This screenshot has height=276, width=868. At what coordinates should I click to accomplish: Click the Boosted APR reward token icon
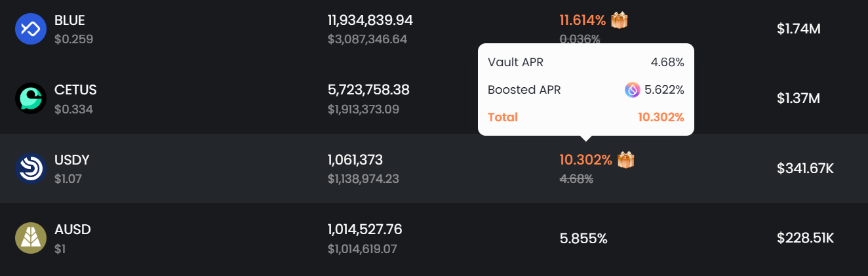pyautogui.click(x=633, y=90)
